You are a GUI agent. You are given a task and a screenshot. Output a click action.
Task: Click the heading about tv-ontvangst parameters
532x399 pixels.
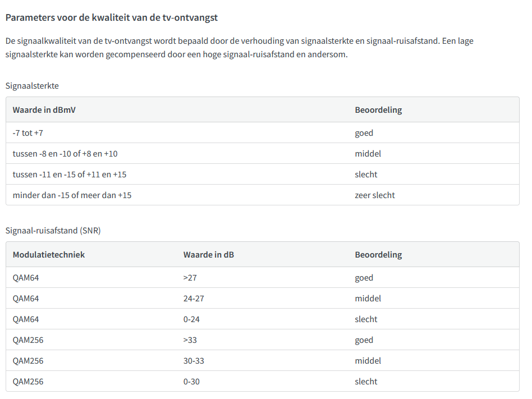click(x=111, y=17)
